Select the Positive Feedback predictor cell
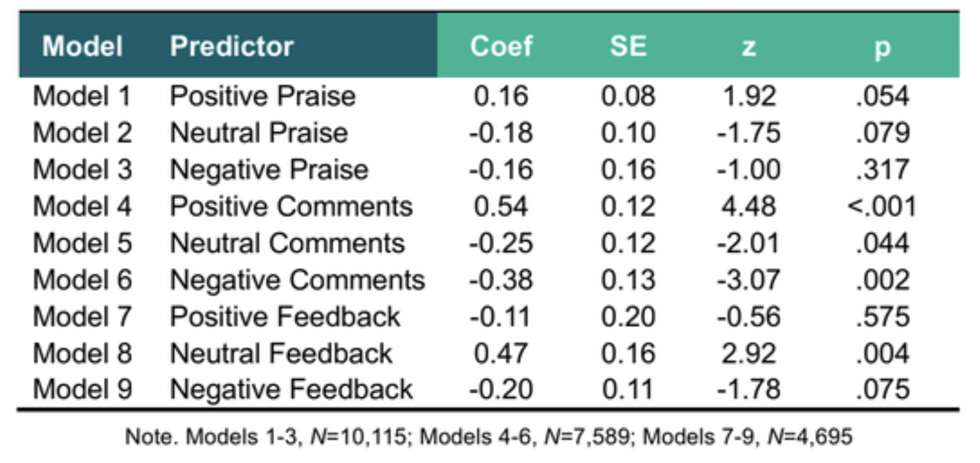Screen dimensions: 980x463 point(285,317)
